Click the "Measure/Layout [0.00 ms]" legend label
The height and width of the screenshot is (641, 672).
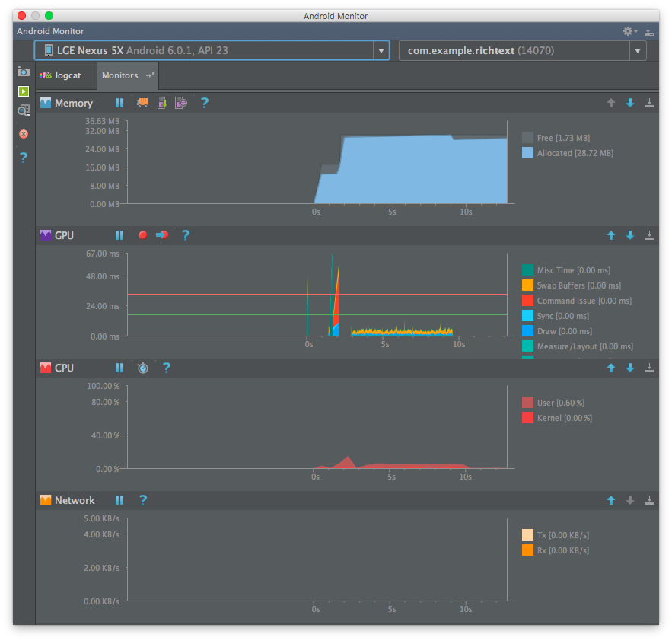pos(585,346)
